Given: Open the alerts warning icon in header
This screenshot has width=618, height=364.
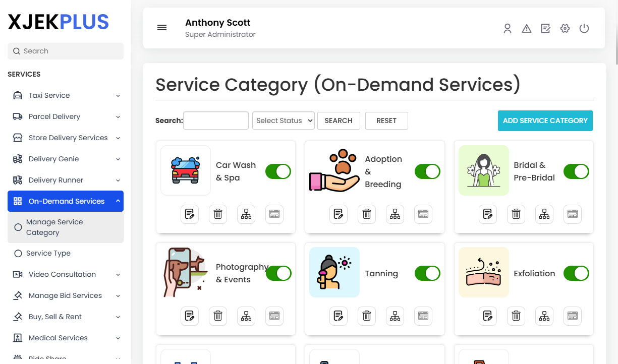Looking at the screenshot, I should pos(526,29).
